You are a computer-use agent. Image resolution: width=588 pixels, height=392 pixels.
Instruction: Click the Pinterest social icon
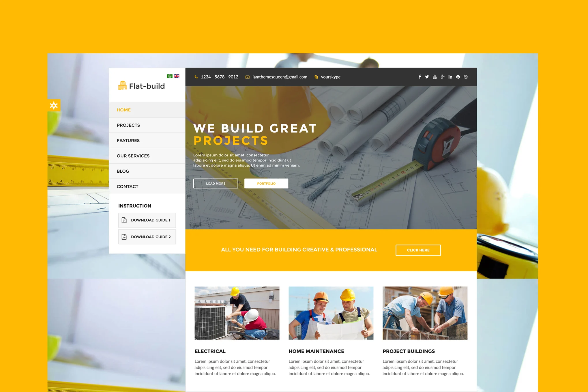pyautogui.click(x=458, y=77)
